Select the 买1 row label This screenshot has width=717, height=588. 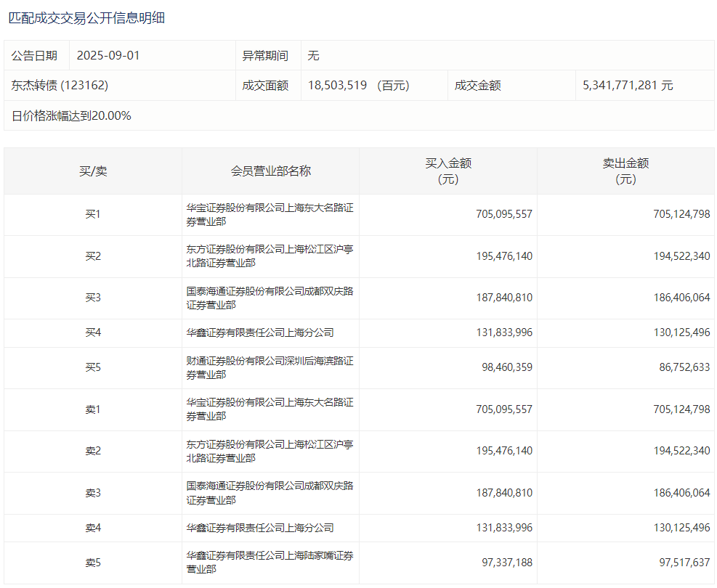[93, 215]
